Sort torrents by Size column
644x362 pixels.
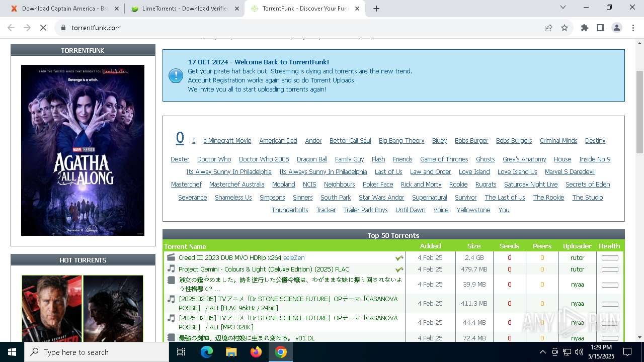click(474, 246)
